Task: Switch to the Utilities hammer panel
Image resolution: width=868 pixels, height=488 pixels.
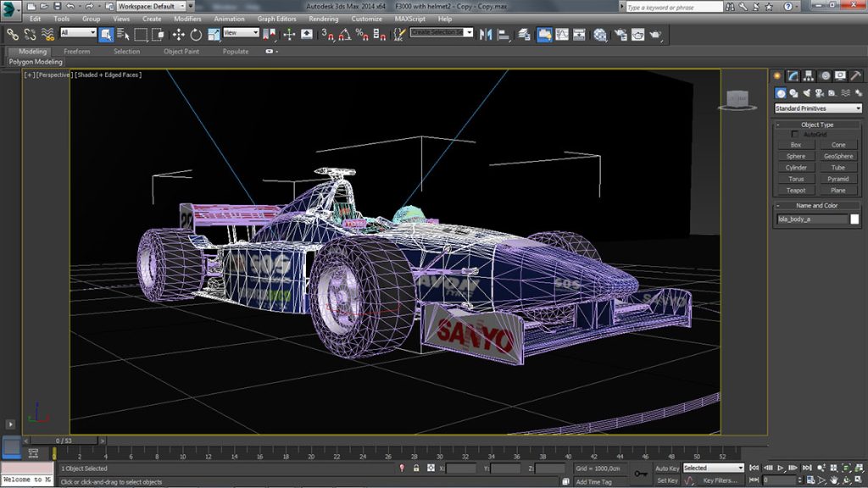Action: coord(856,75)
